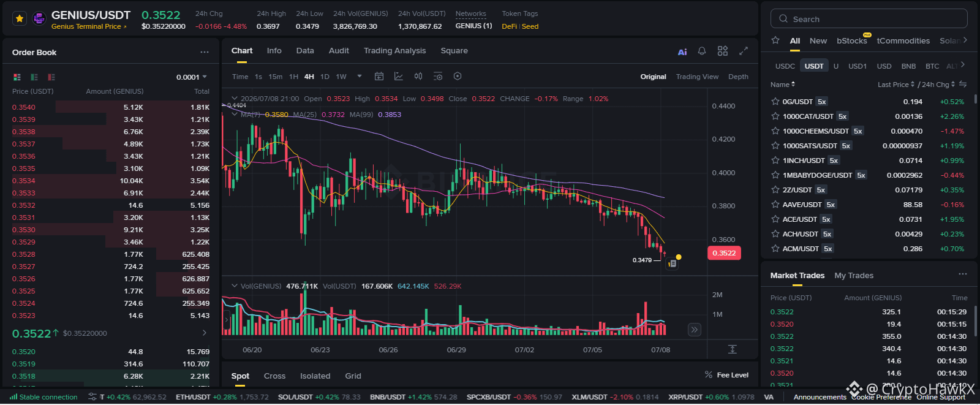Viewport: 980px width, 405px height.
Task: Select the BTC quote currency filter
Action: [932, 66]
